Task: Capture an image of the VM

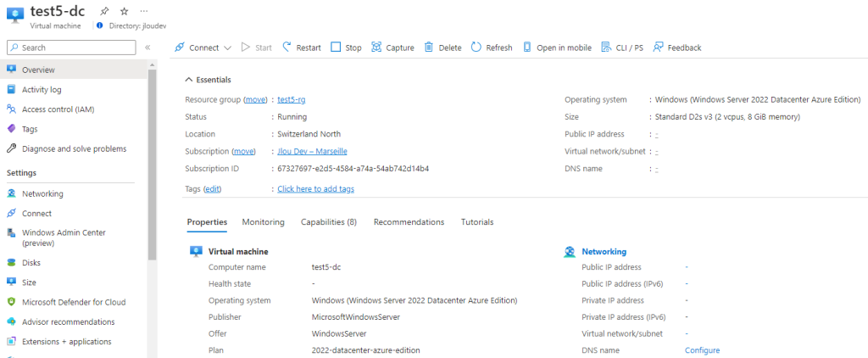Action: 392,48
